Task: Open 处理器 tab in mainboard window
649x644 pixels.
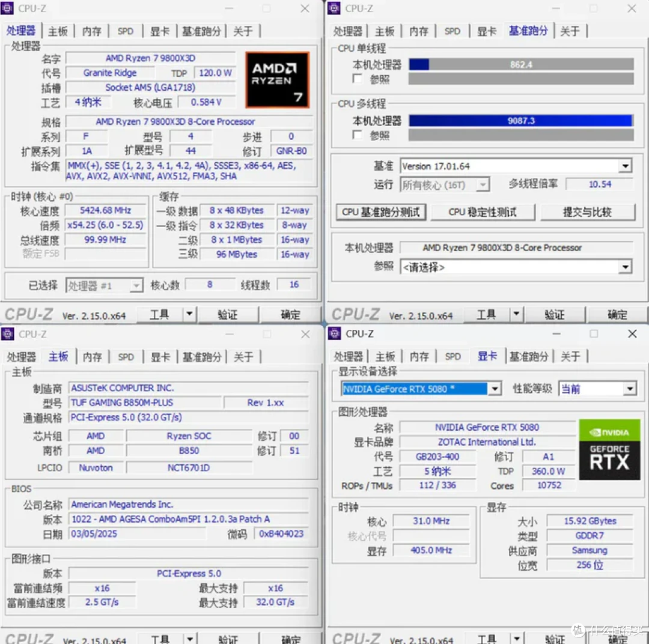Action: tap(22, 357)
